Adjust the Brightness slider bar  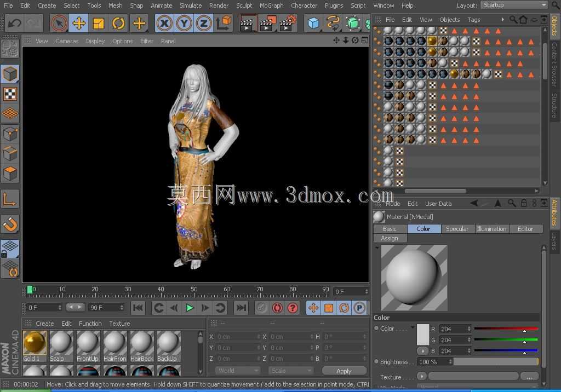[496, 362]
